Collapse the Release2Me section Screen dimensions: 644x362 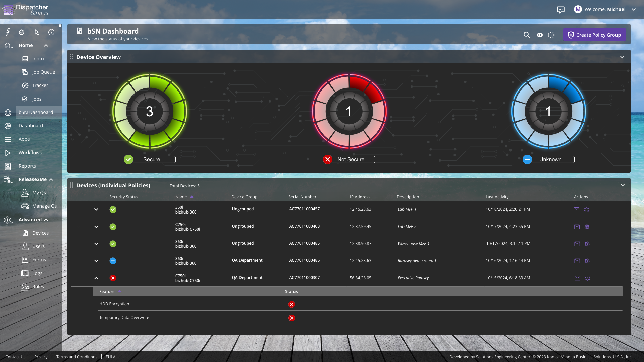51,179
